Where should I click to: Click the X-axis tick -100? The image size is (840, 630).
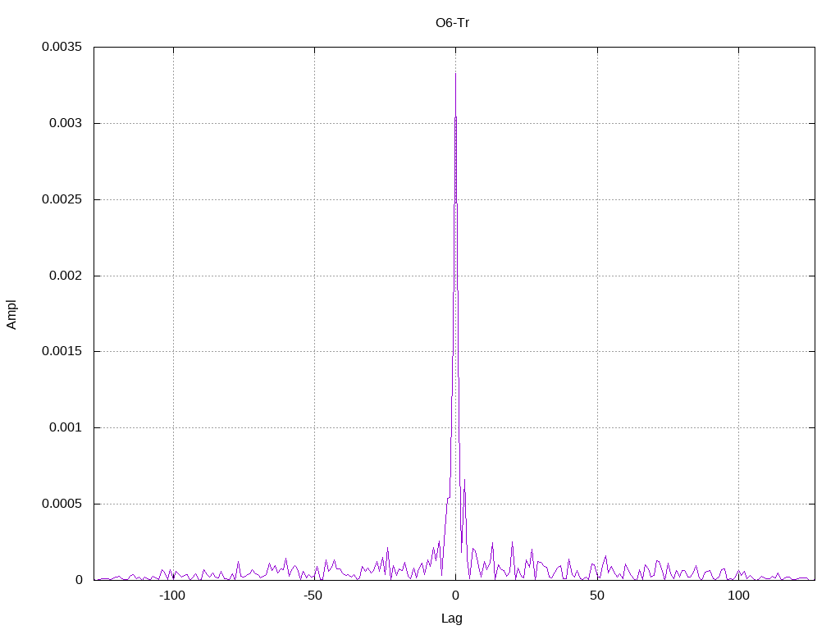172,596
